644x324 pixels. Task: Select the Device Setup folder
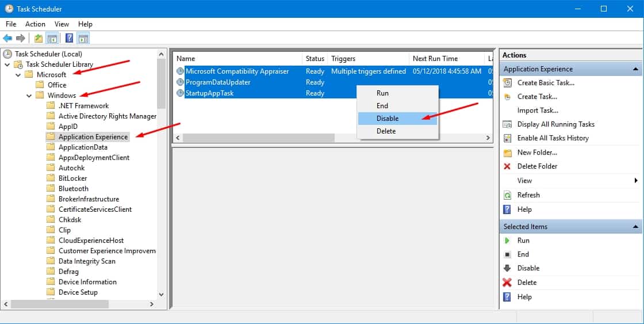(78, 292)
